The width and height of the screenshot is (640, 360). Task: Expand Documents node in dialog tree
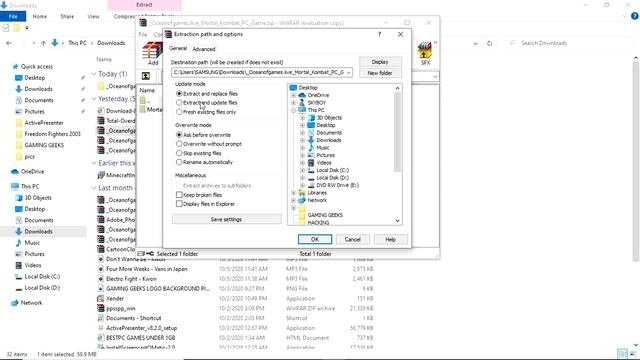pos(302,133)
